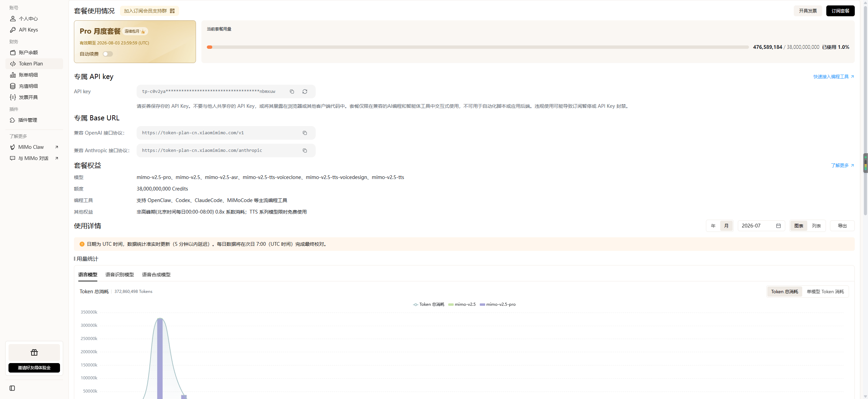Open 与 MiMo 对话 external link

[34, 158]
